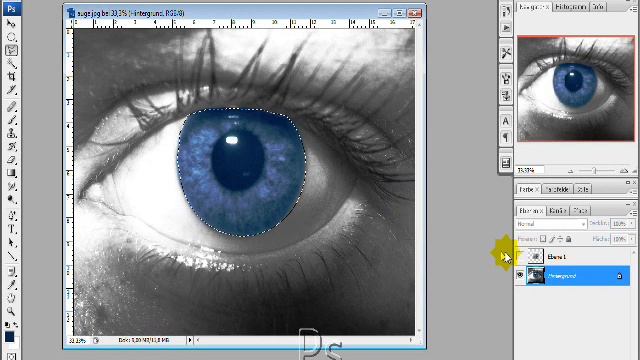Image resolution: width=640 pixels, height=360 pixels.
Task: Select the Eraser tool
Action: coord(11,160)
